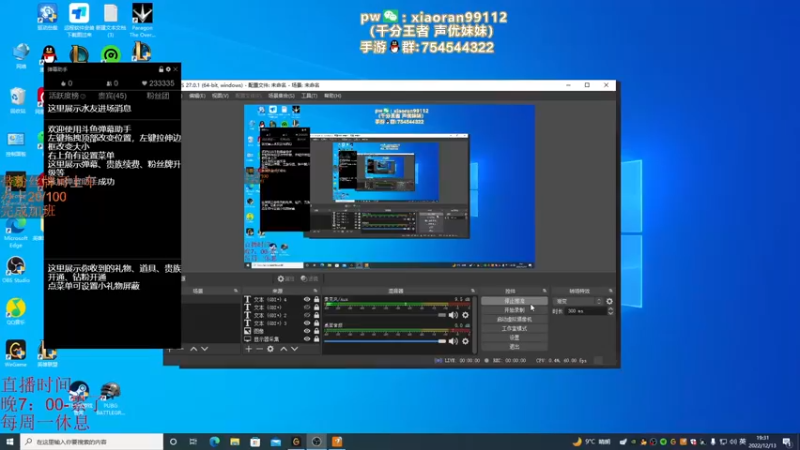Image resolution: width=800 pixels, height=450 pixels.
Task: Click Stop Streaming button in OBS controls
Action: (x=514, y=301)
